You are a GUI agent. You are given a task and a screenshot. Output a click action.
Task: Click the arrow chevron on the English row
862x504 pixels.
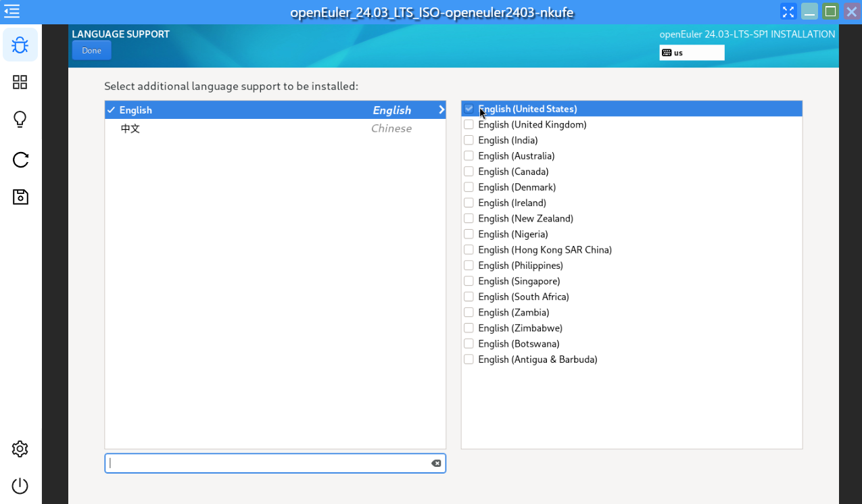click(x=441, y=110)
